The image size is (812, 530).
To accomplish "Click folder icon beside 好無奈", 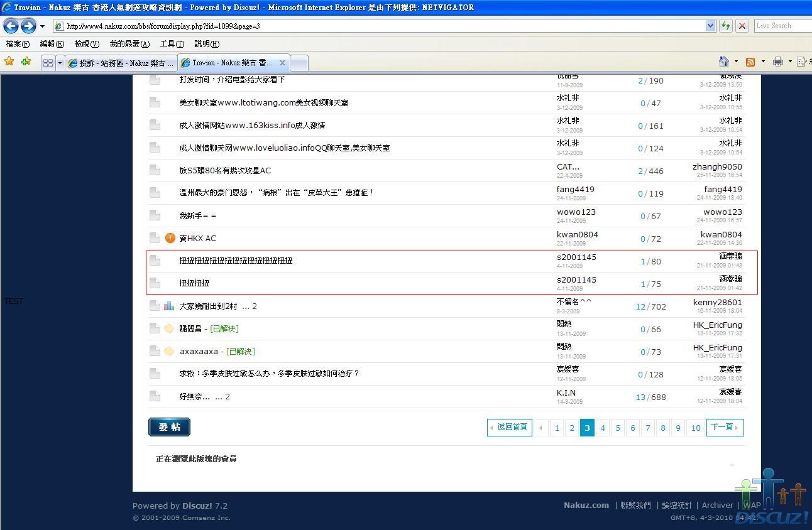I will [155, 396].
